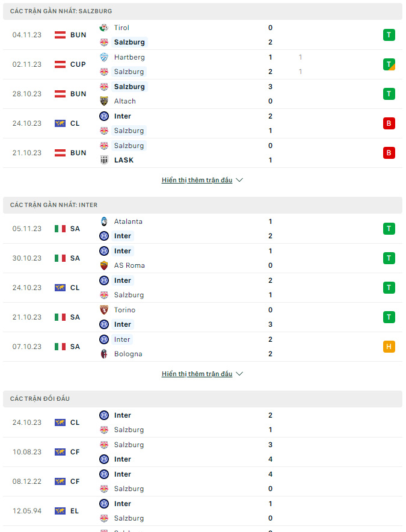This screenshot has height=532, width=406.
Task: Click the Bologna team crest
Action: [104, 354]
